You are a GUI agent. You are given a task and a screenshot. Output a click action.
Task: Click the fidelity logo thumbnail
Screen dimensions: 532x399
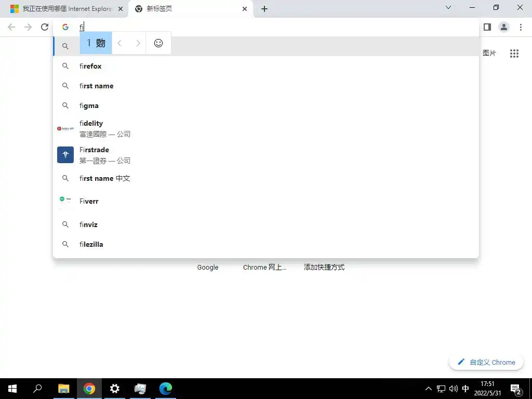65,129
